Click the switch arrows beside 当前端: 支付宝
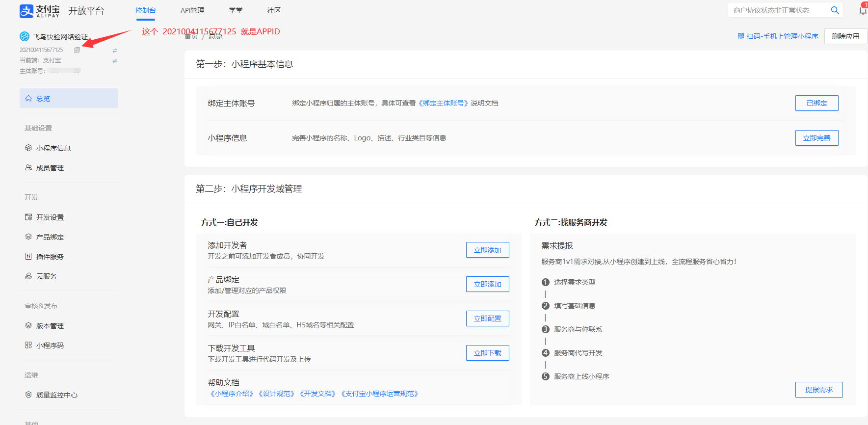868x425 pixels. tap(114, 61)
